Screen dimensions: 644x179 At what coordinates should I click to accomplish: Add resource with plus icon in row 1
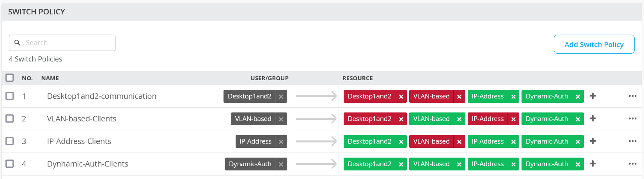[x=593, y=96]
